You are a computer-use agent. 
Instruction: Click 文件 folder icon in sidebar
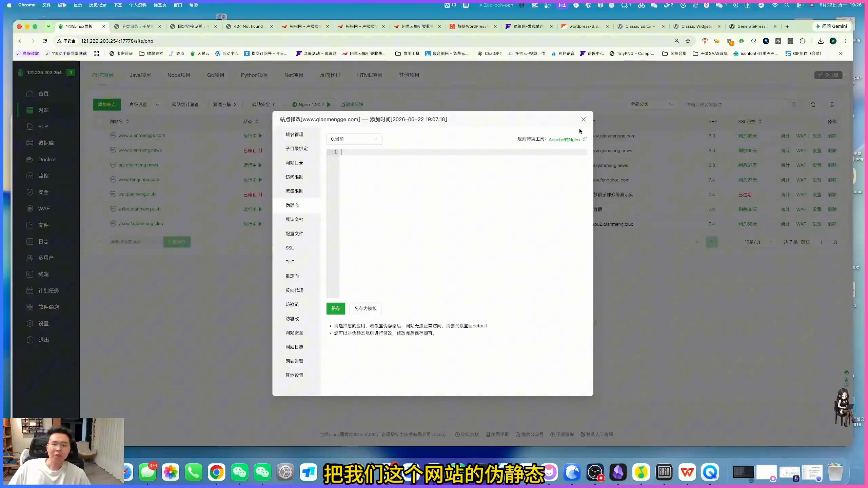coord(30,225)
